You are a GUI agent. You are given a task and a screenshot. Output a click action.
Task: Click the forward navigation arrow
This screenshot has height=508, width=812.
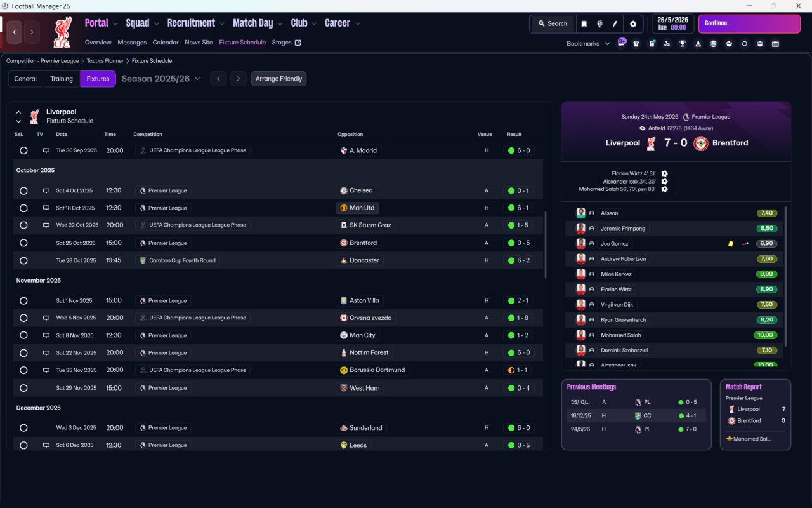point(32,32)
